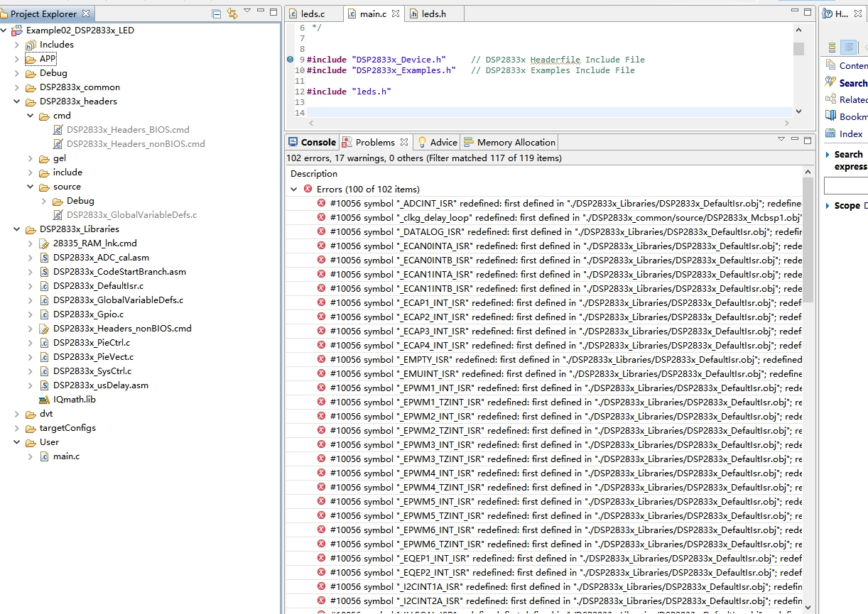This screenshot has height=614, width=868.
Task: Click the DSP2833x_DefaultIsr.c file icon
Action: pos(44,286)
